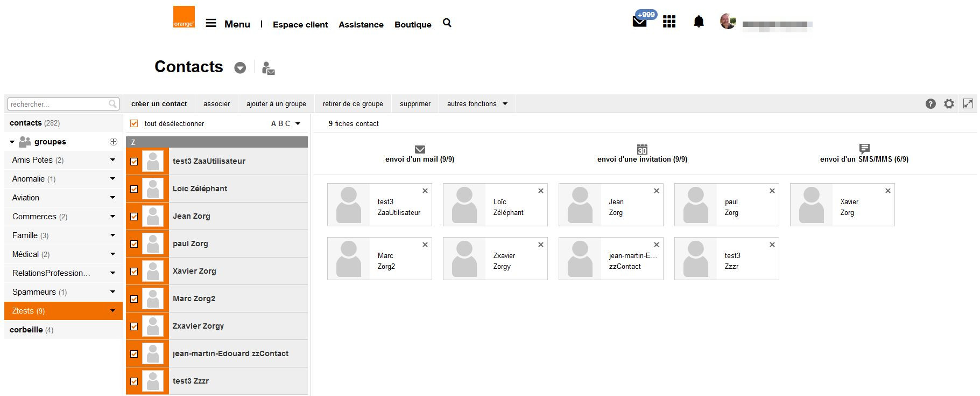Select the RelationsProfession... group
The height and width of the screenshot is (396, 980).
(51, 273)
